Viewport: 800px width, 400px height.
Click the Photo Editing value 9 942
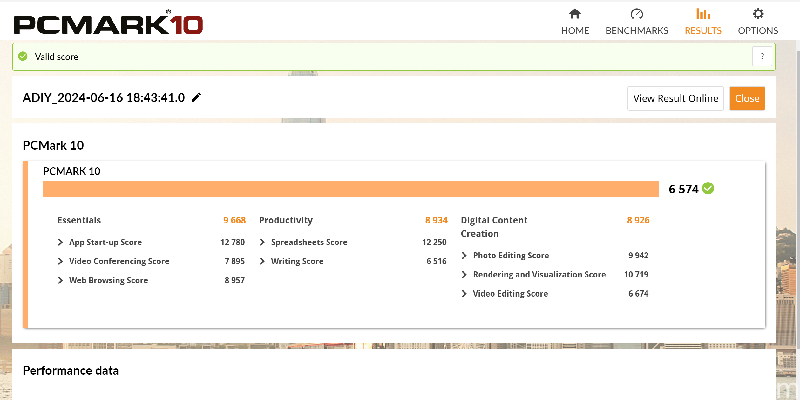(x=638, y=255)
